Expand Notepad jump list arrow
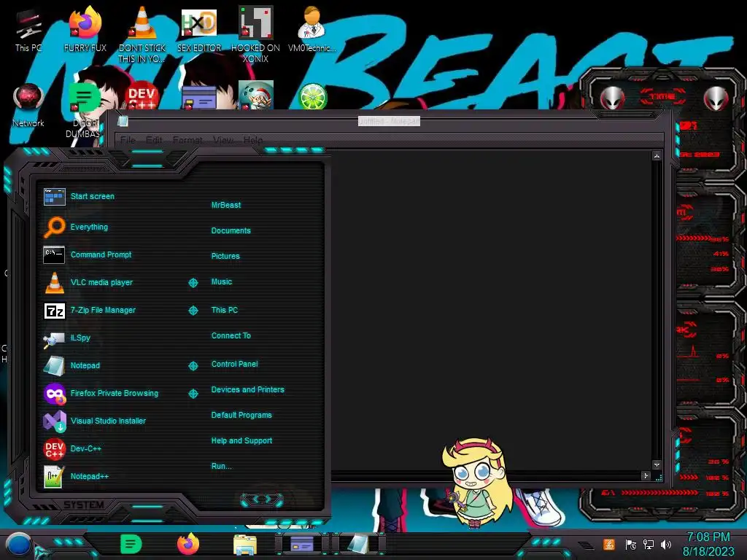 point(193,366)
